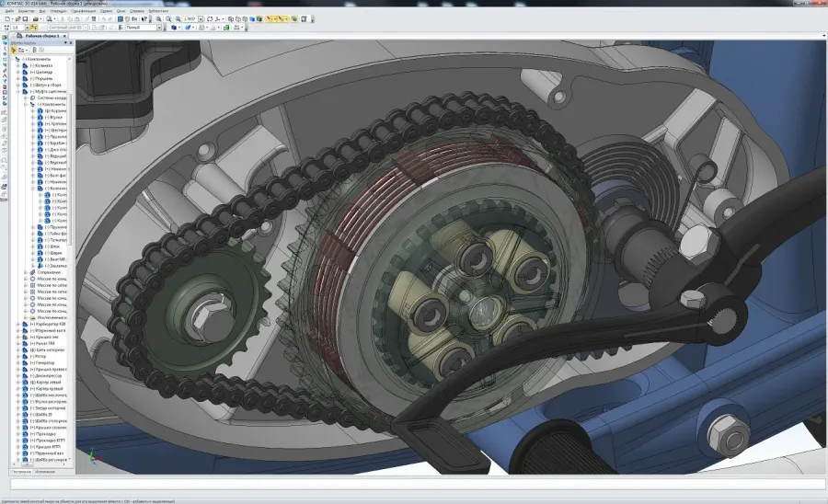This screenshot has height=504, width=828.
Task: Enable shaded display mode
Action: [x=252, y=19]
